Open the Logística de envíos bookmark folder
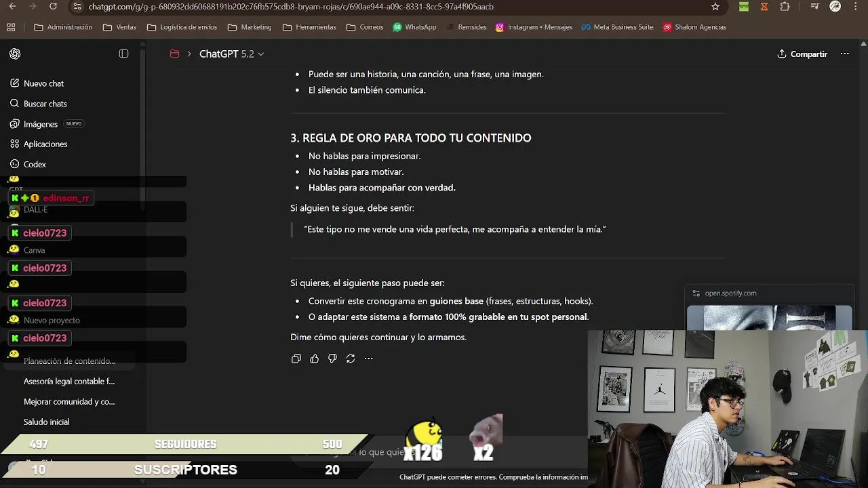 click(182, 27)
